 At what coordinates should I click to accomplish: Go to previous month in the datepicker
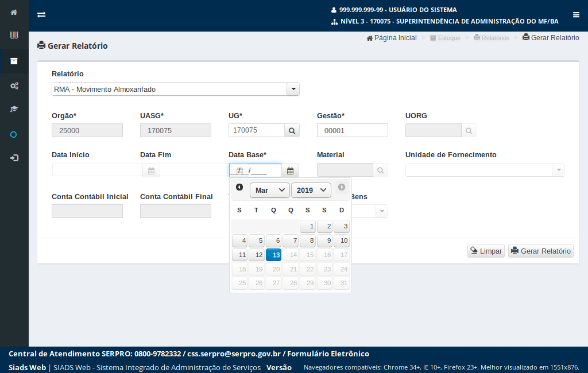pyautogui.click(x=239, y=187)
